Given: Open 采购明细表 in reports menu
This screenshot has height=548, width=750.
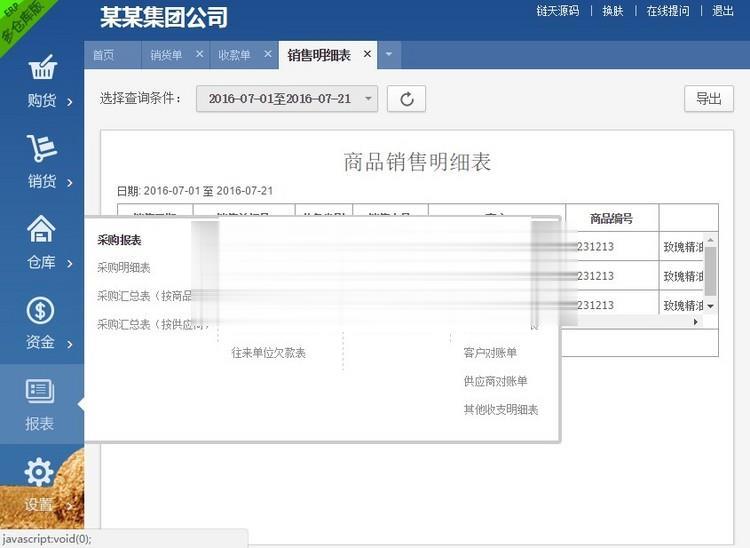Looking at the screenshot, I should pyautogui.click(x=124, y=268).
